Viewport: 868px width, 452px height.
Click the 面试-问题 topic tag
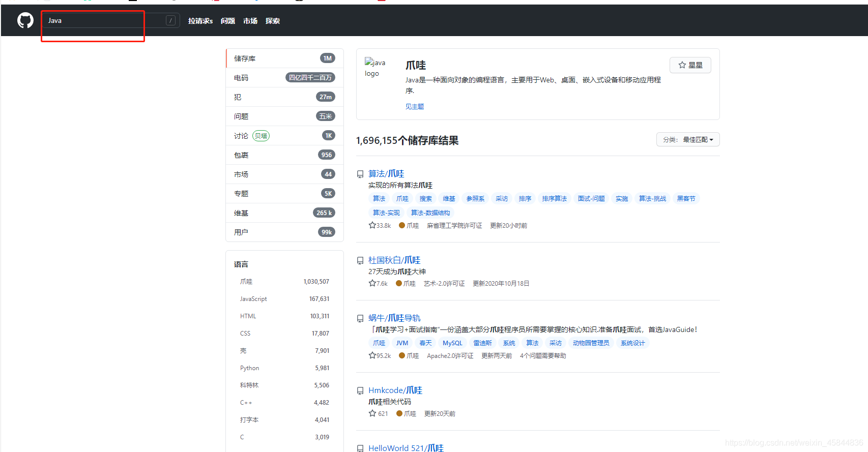(591, 199)
